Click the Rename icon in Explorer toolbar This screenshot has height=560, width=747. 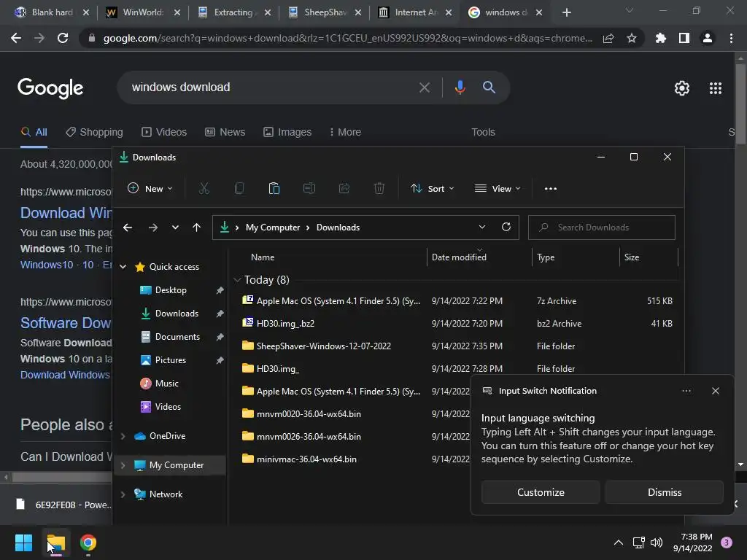[309, 189]
